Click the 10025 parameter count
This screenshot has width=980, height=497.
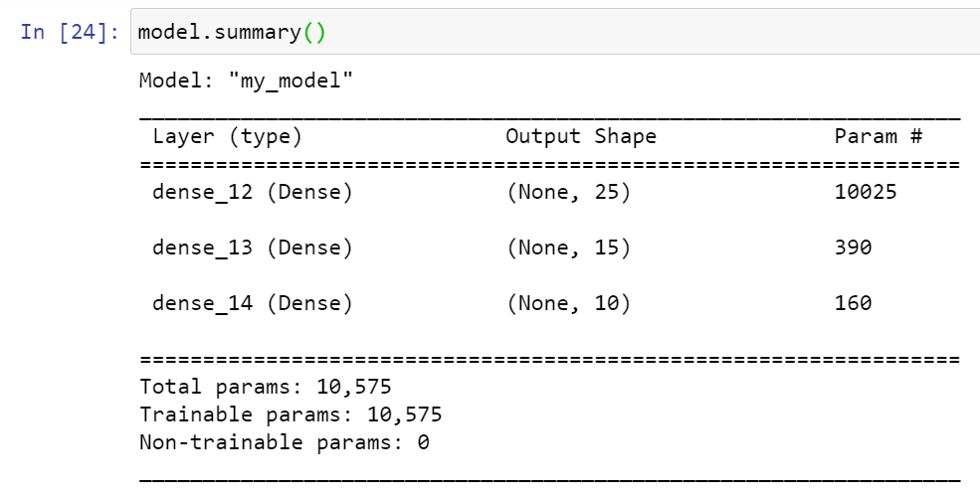(865, 192)
